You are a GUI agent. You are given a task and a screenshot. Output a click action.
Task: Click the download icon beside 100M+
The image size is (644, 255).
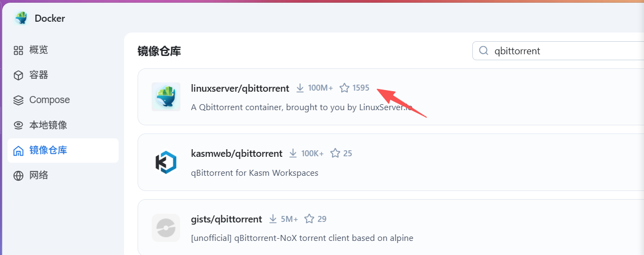(x=300, y=88)
